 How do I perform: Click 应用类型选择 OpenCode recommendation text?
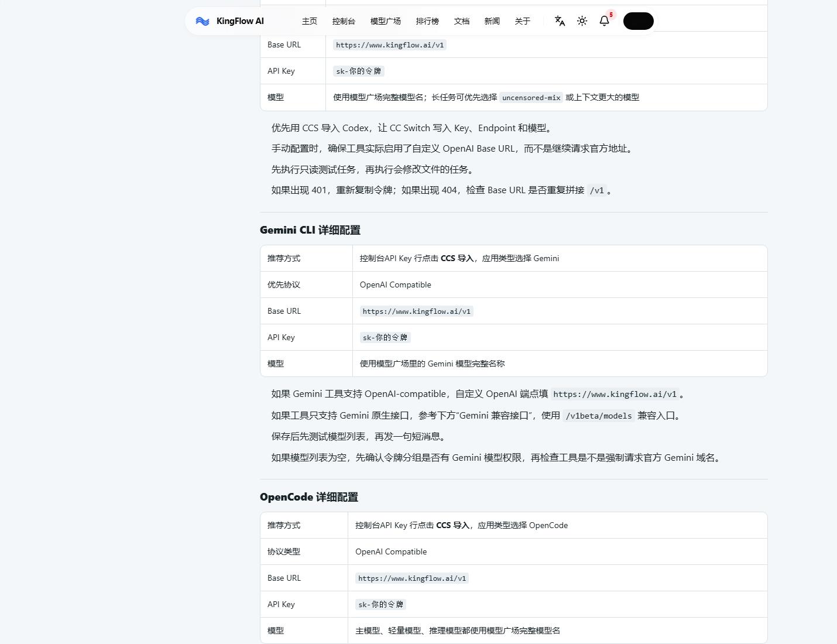point(523,525)
